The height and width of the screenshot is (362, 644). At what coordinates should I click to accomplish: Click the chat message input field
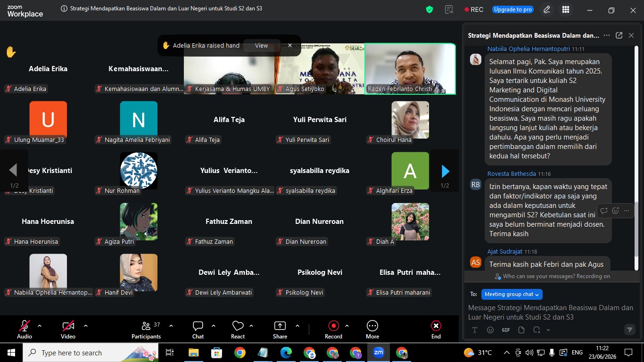pyautogui.click(x=551, y=313)
